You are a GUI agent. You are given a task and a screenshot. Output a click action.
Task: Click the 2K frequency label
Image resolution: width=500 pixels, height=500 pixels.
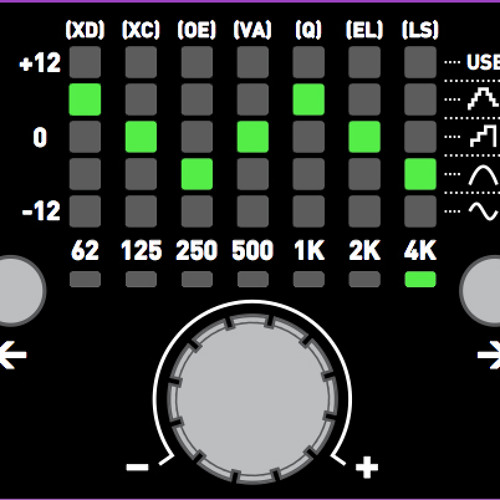pyautogui.click(x=364, y=251)
